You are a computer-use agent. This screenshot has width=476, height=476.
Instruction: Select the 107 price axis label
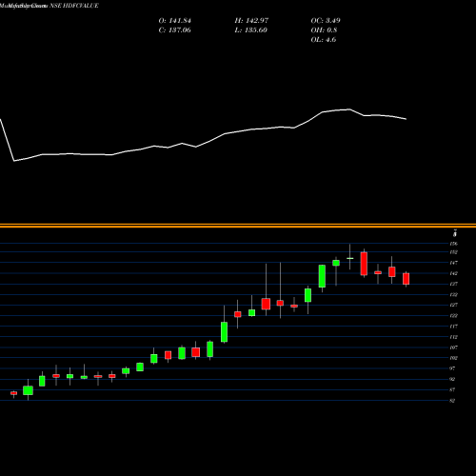coord(454,347)
